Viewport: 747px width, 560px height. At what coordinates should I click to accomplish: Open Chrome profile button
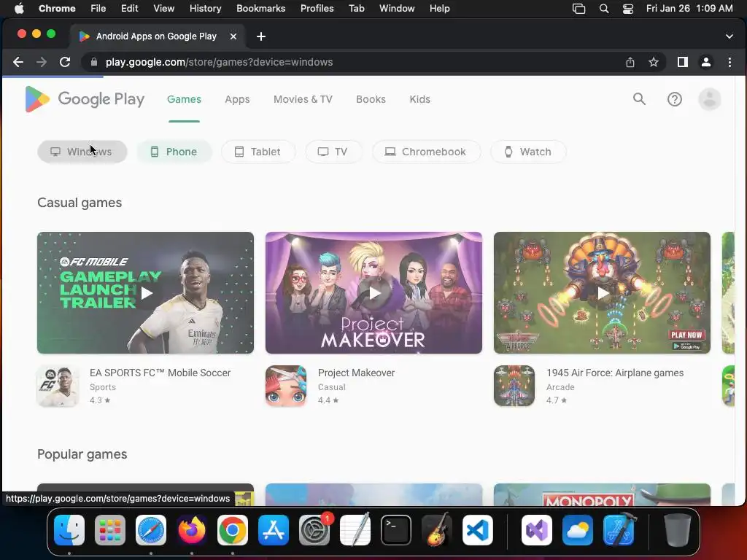pos(706,62)
